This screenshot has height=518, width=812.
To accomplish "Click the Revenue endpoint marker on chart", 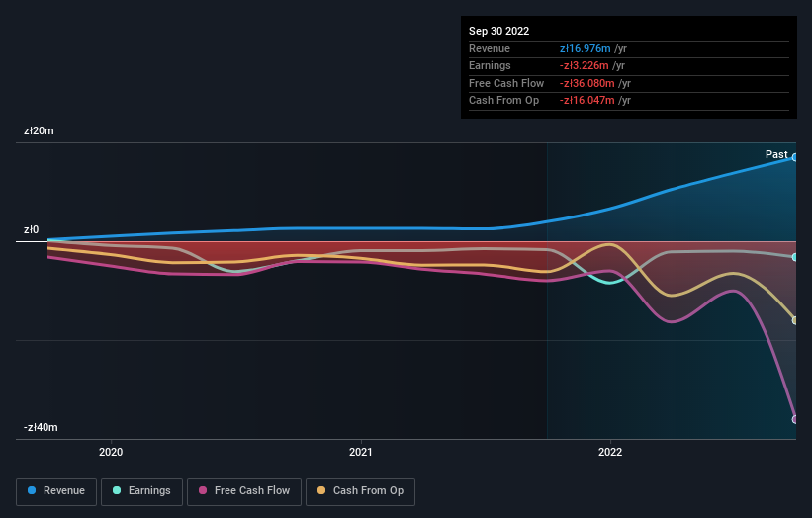I will (x=795, y=157).
